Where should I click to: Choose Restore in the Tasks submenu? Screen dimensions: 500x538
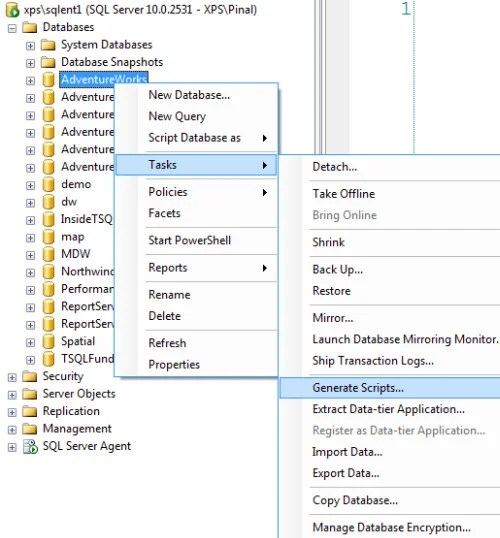click(390, 291)
